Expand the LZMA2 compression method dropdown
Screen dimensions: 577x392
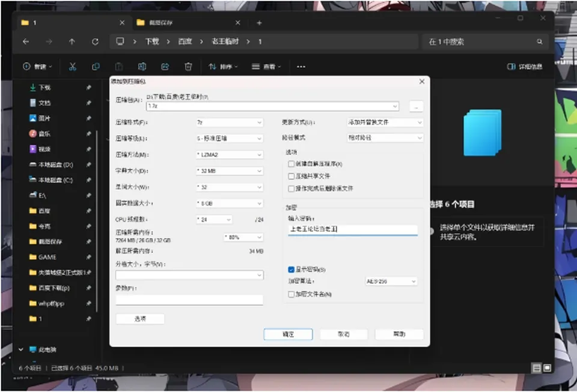point(230,155)
